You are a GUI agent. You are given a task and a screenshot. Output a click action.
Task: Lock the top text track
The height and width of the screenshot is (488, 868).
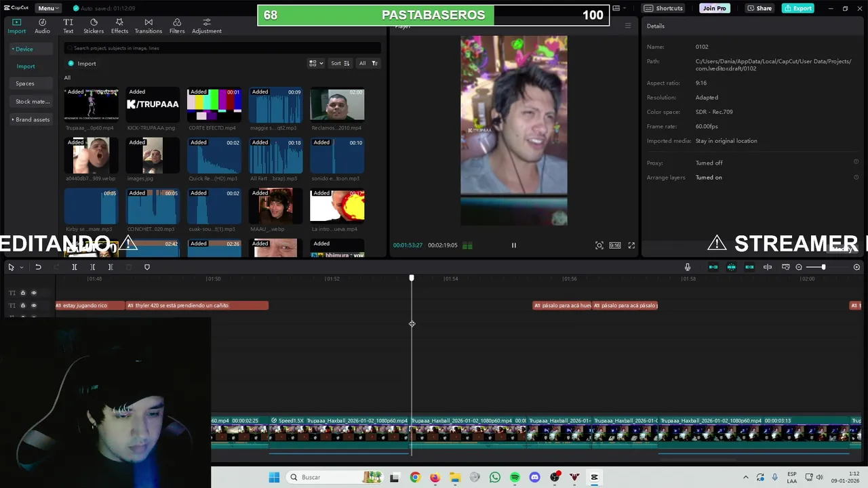[22, 293]
